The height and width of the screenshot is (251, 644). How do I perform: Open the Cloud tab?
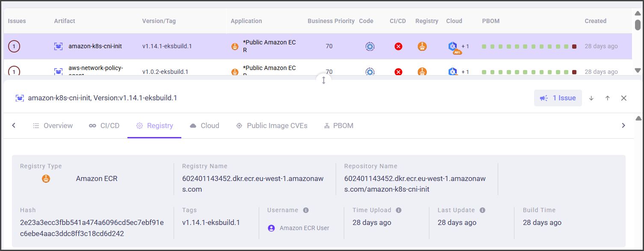point(204,125)
